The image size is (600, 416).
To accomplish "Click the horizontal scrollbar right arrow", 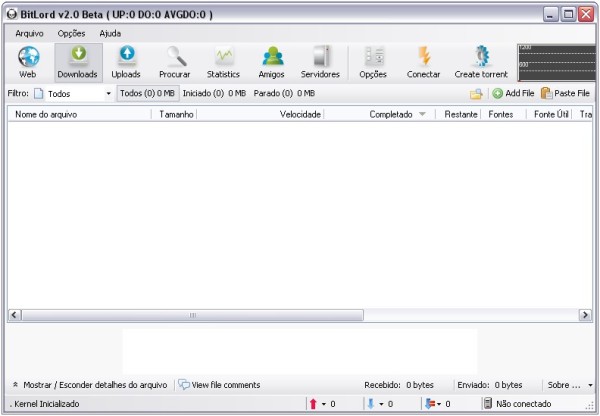I will (585, 315).
